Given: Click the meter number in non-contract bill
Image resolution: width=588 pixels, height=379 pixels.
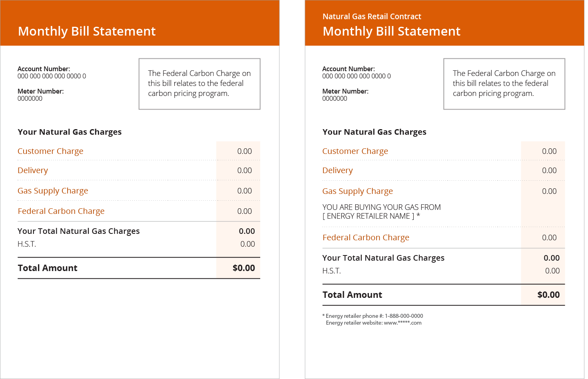Looking at the screenshot, I should 30,98.
